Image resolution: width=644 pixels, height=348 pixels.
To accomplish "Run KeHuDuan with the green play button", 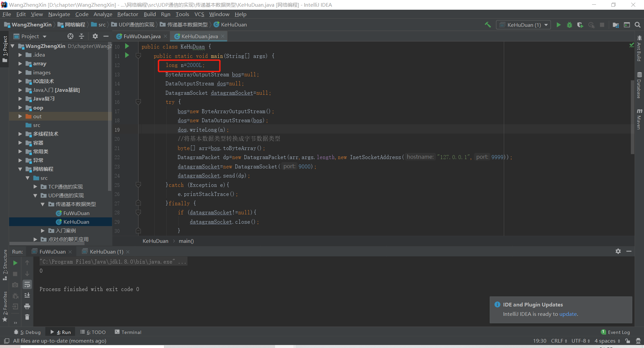I will point(558,25).
